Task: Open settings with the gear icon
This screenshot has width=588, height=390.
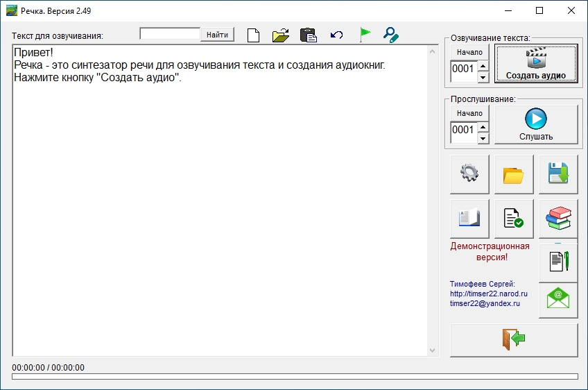Action: point(469,174)
